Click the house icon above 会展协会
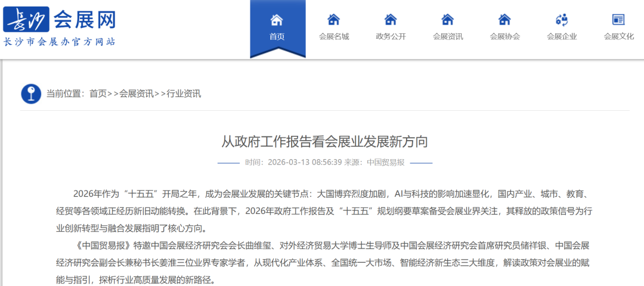644x286 pixels. (x=504, y=19)
